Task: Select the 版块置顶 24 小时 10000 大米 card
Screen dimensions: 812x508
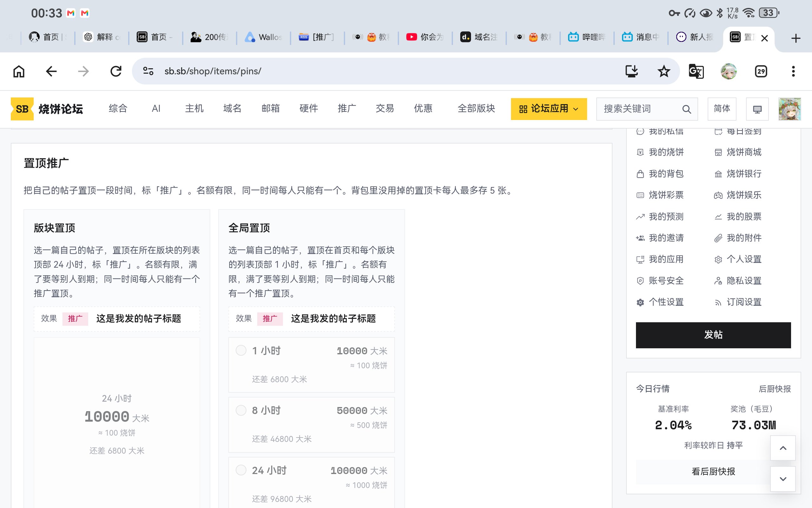Action: pyautogui.click(x=116, y=423)
